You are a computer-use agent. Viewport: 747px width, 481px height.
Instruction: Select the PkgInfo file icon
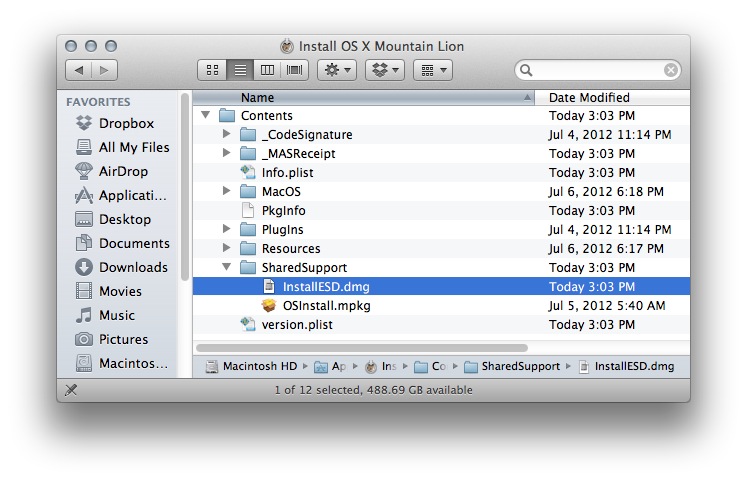click(248, 210)
